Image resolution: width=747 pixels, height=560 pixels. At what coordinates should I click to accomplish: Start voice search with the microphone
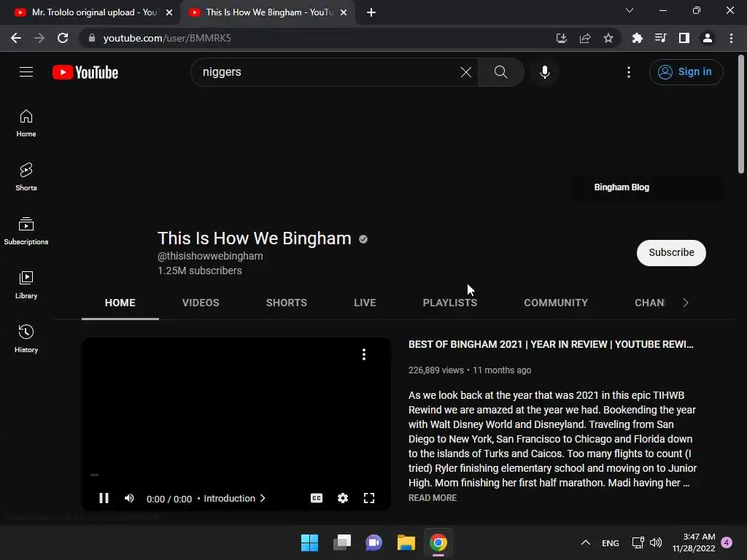point(545,72)
